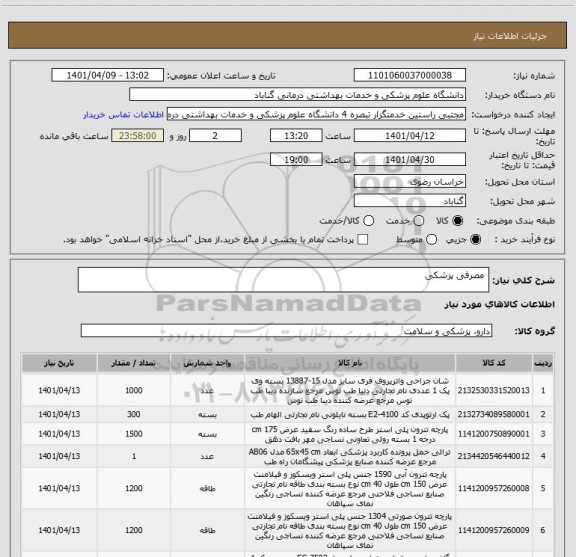Viewport: 576px width, 557px height.
Task: Select the متوسط purchase process option
Action: (x=431, y=240)
